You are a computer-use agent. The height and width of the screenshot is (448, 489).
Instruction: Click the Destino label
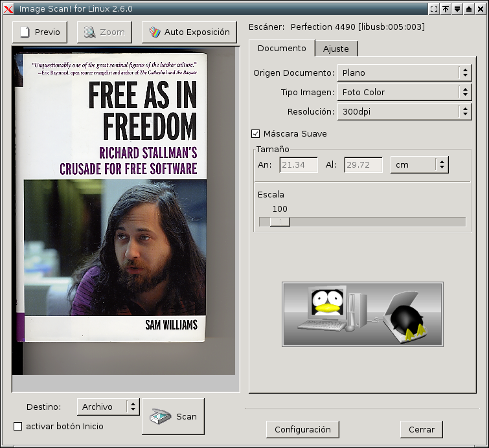[43, 407]
